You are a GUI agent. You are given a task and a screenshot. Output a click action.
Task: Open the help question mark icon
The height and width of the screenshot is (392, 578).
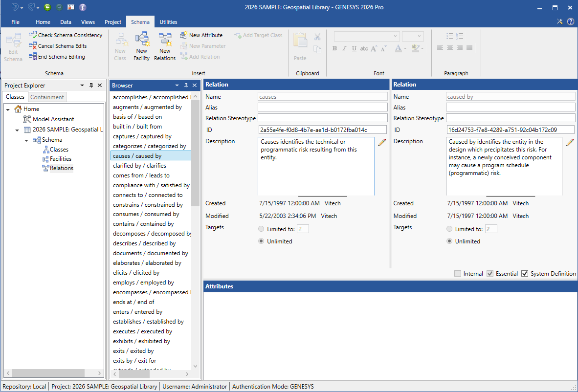(570, 22)
